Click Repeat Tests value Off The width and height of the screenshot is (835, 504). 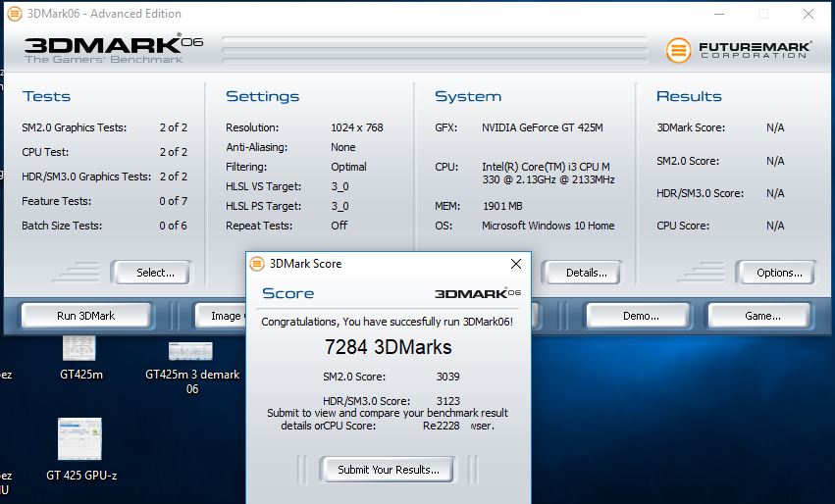[x=339, y=226]
